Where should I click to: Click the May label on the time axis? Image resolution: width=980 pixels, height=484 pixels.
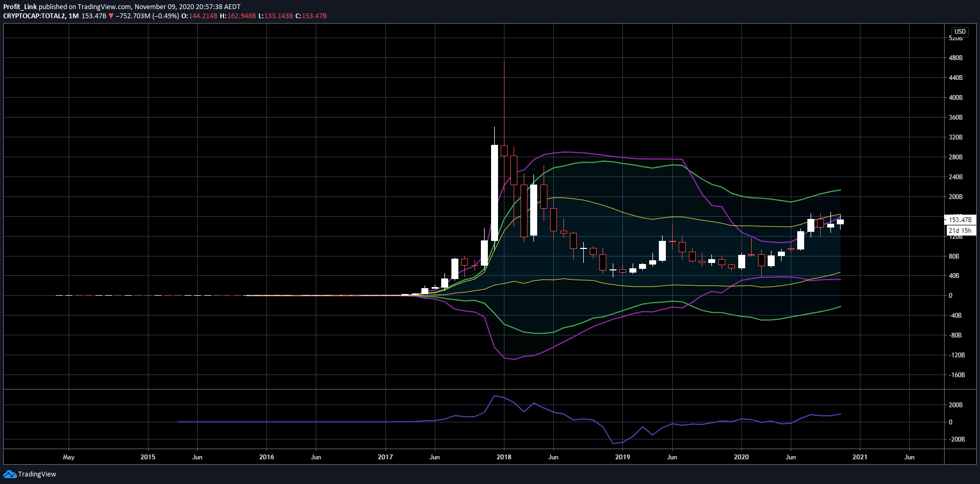[x=69, y=457]
